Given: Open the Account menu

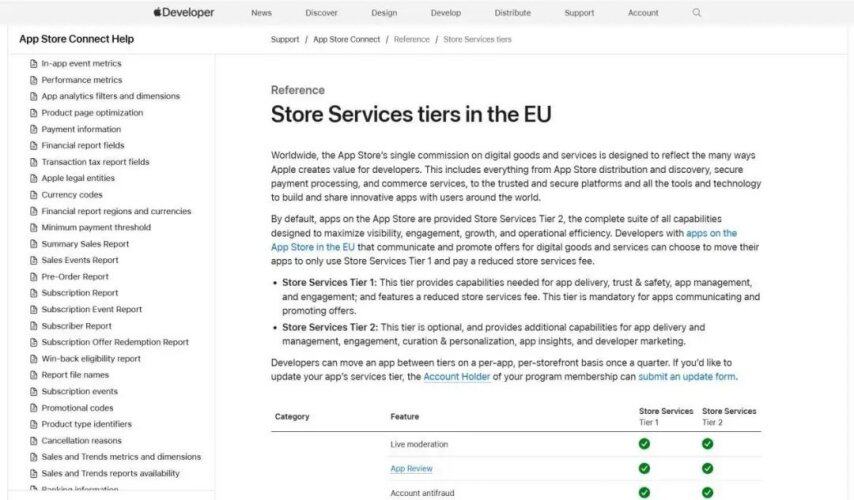Looking at the screenshot, I should pos(643,13).
